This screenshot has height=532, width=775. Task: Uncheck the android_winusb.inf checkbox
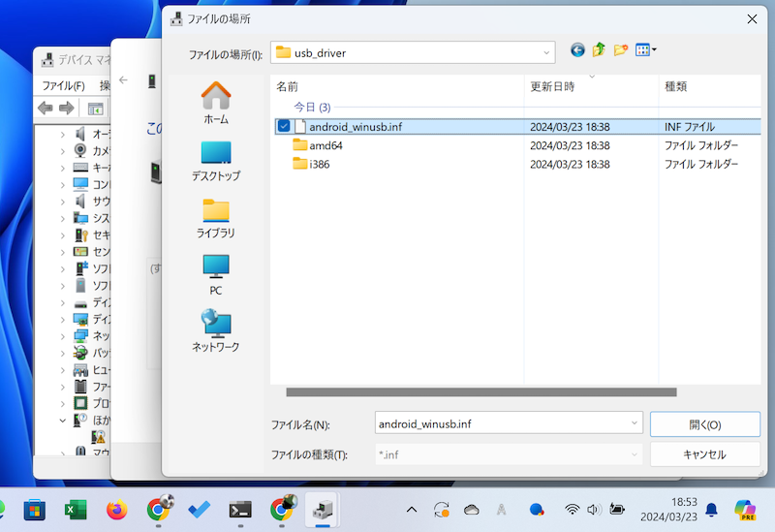point(283,126)
